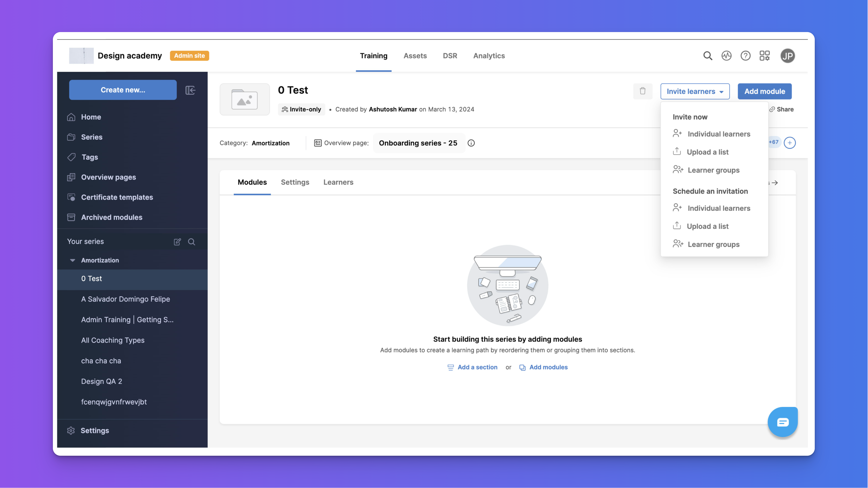Click the overview page info icon

pyautogui.click(x=471, y=143)
